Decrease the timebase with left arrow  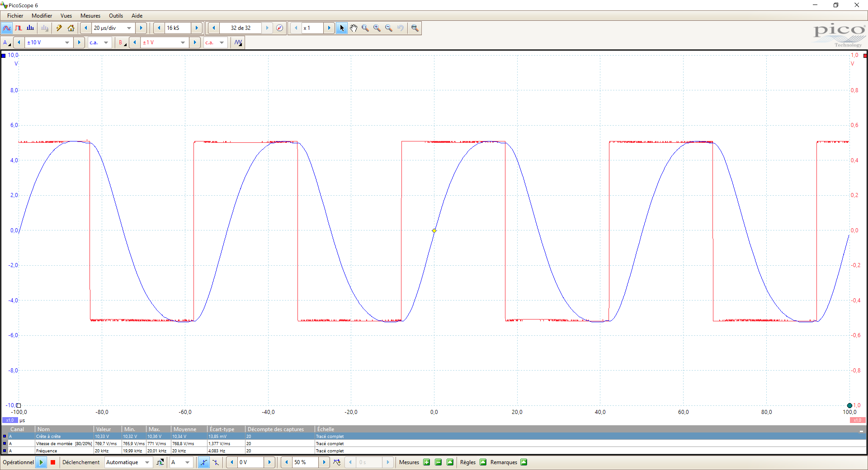(x=85, y=28)
